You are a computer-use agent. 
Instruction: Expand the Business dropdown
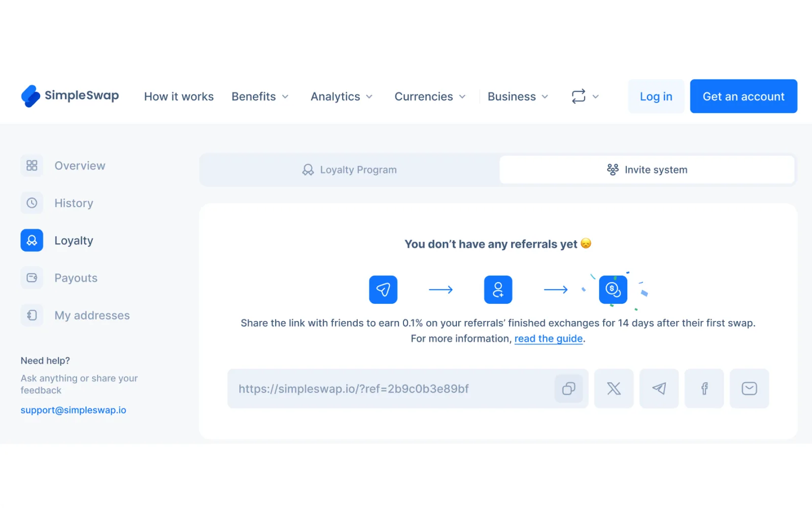click(x=518, y=96)
